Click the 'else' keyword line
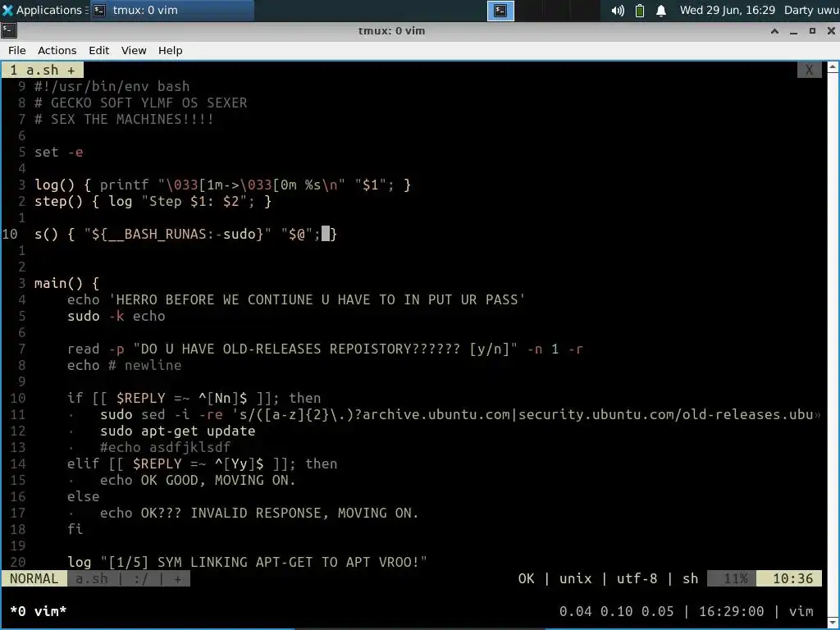 (83, 496)
